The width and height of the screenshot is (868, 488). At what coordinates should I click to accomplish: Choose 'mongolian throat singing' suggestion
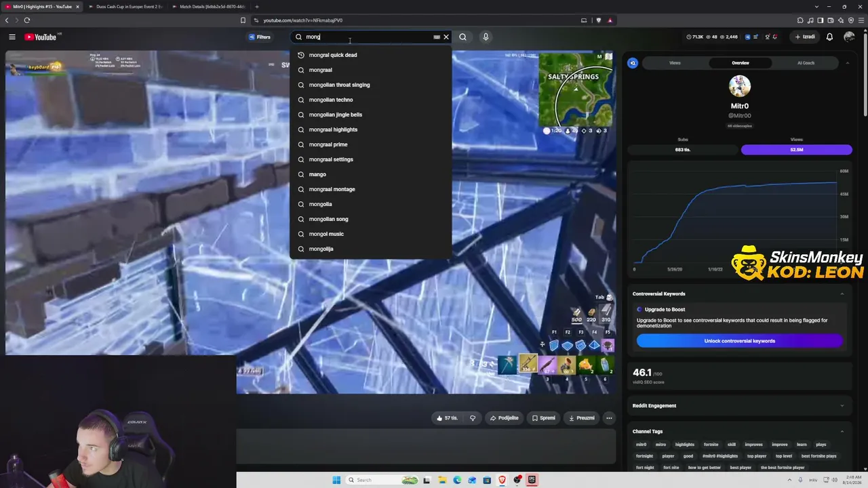[x=371, y=85]
